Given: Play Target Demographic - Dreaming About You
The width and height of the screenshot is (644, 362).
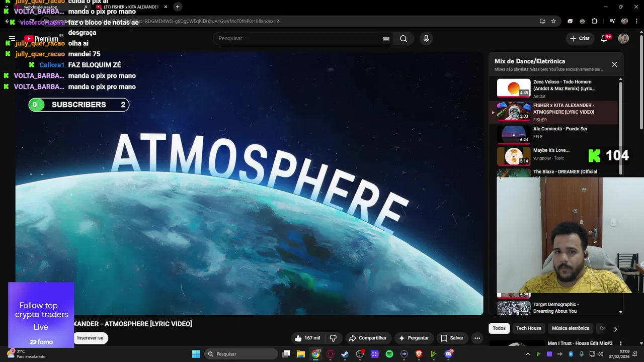Looking at the screenshot, I should pos(555,307).
